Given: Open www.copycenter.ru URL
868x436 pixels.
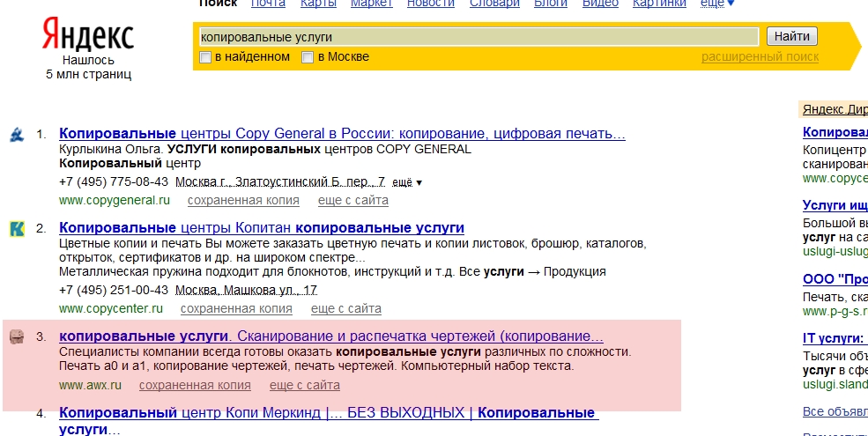Looking at the screenshot, I should point(111,309).
